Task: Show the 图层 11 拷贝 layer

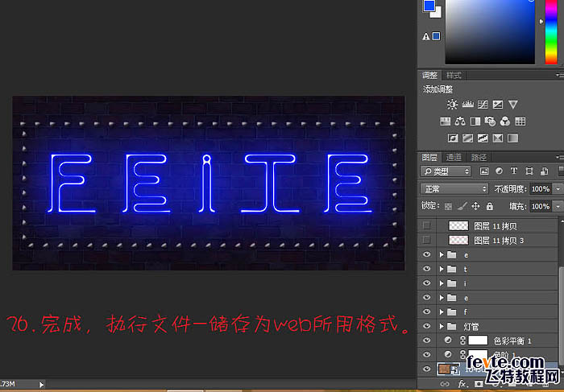Action: (x=427, y=227)
